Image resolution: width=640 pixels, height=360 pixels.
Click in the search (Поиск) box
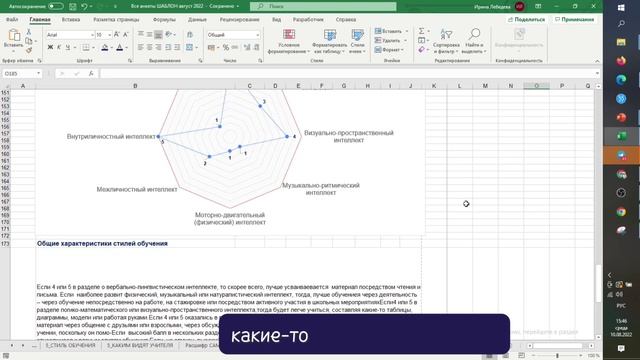pos(323,7)
